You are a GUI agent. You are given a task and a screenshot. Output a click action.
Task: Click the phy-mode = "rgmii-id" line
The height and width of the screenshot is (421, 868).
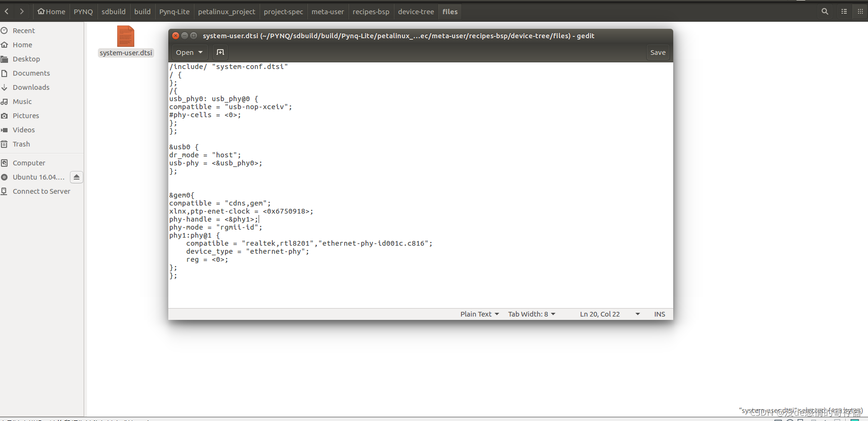pos(216,227)
